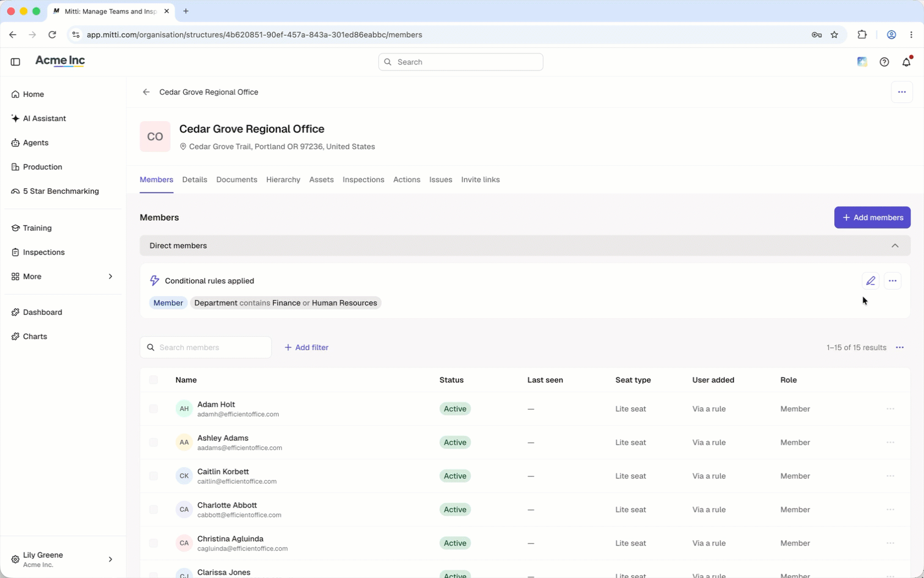Open Charlotte Abbott row actions menu
Viewport: 924px width, 578px height.
(890, 509)
